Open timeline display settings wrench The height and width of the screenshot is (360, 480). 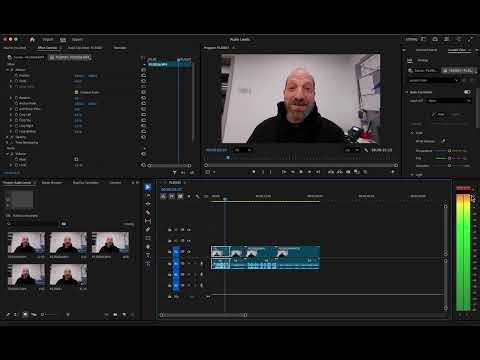[x=197, y=196]
